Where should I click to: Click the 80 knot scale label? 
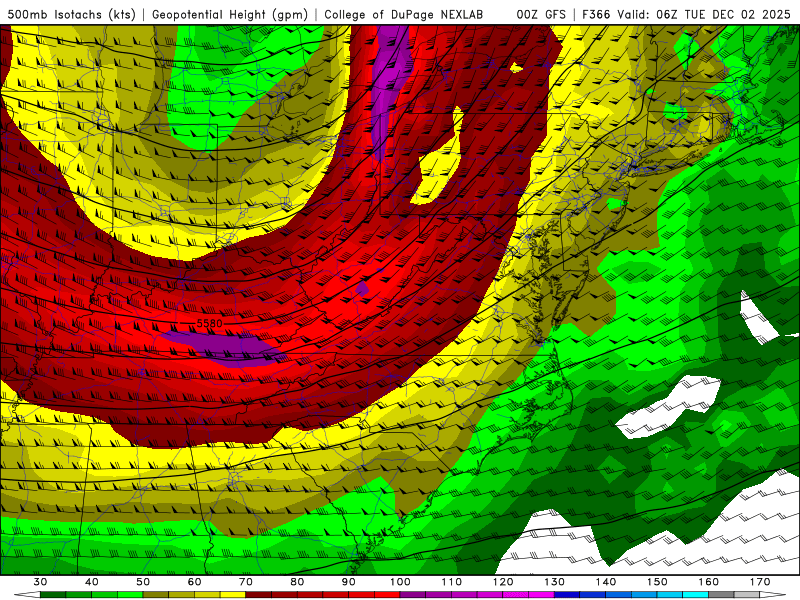point(297,582)
